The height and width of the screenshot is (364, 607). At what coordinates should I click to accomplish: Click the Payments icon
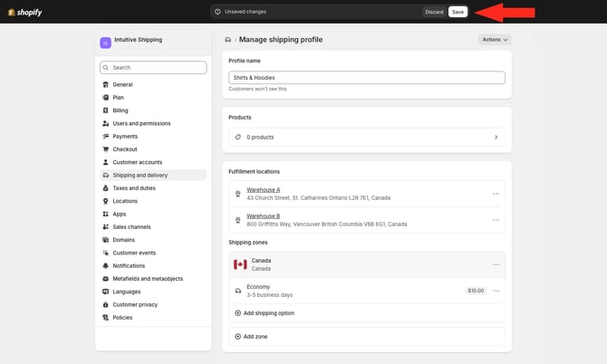pyautogui.click(x=105, y=136)
